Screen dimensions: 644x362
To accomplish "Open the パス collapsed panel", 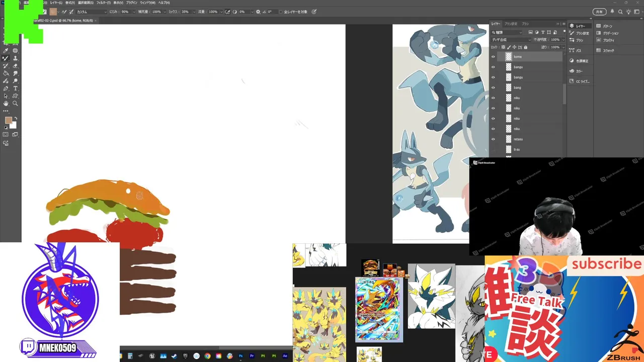I will click(x=575, y=50).
